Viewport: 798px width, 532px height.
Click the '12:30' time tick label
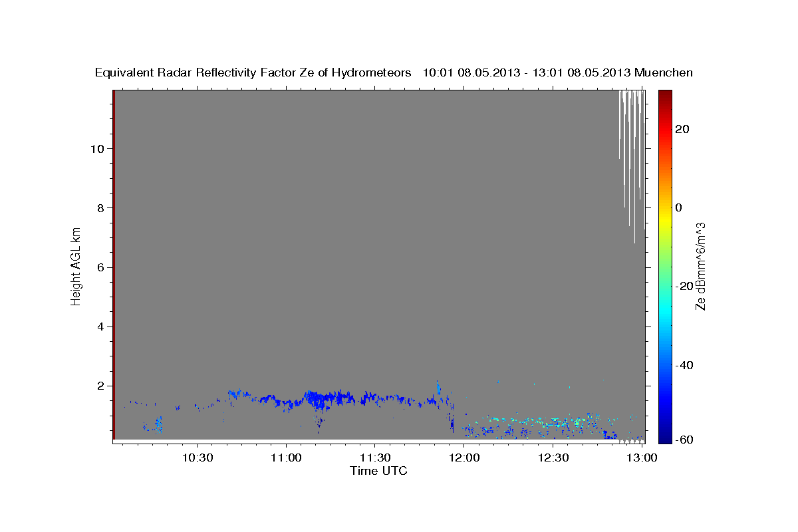pos(553,458)
